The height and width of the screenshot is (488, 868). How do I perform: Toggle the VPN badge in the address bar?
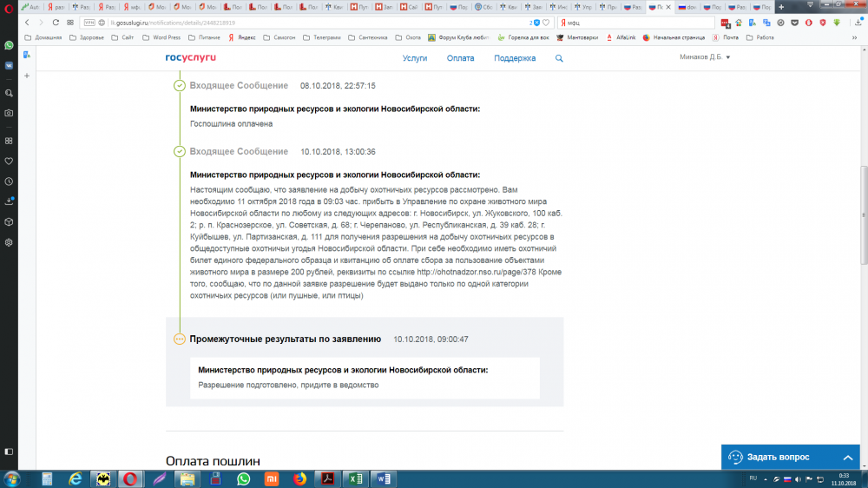click(90, 23)
